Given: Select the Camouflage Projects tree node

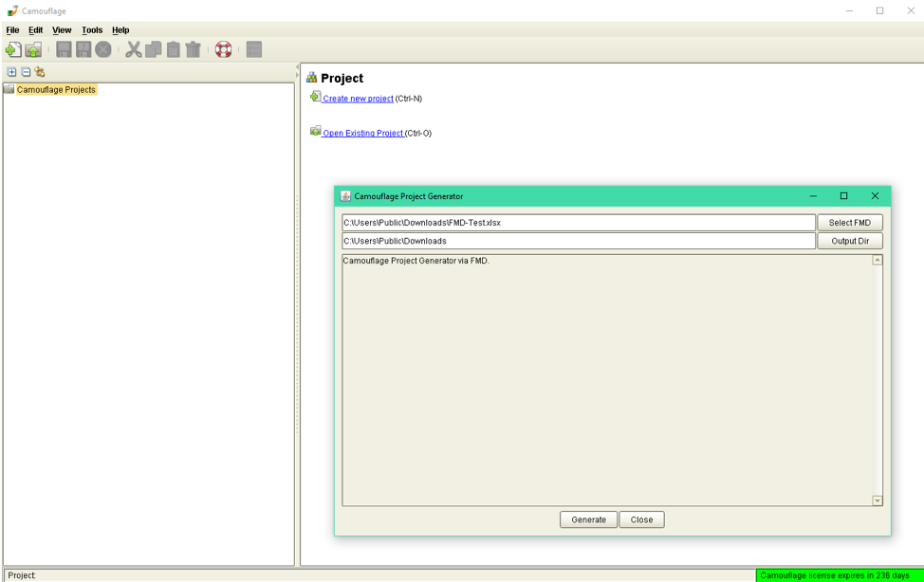Looking at the screenshot, I should [56, 90].
